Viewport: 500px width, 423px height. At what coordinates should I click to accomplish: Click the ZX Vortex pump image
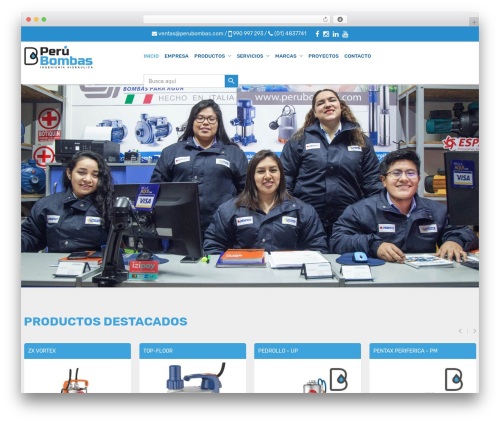pos(75,381)
